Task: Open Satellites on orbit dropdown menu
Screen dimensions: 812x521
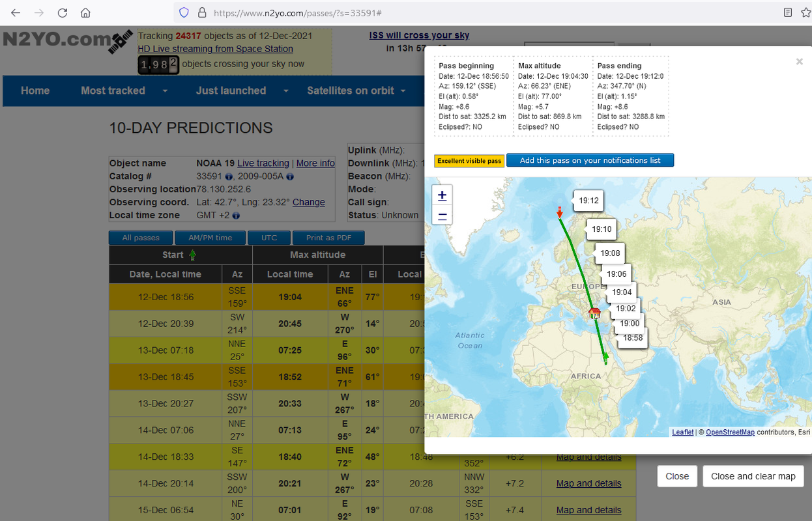Action: [x=357, y=91]
